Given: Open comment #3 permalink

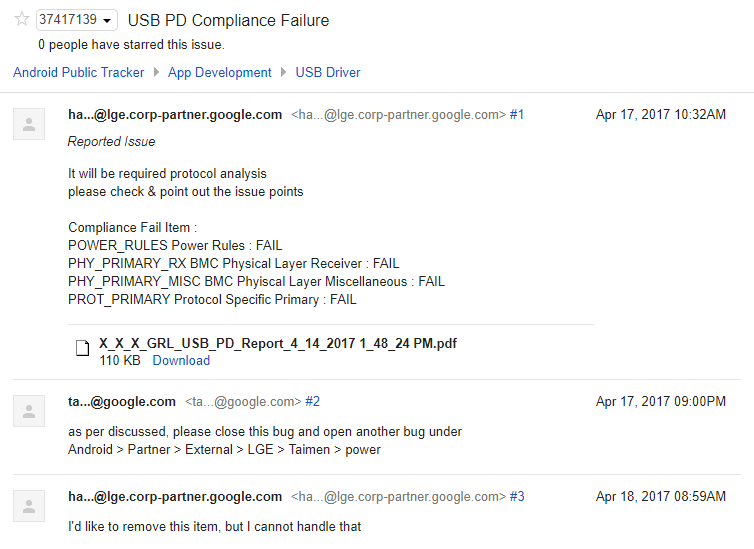Looking at the screenshot, I should [517, 497].
